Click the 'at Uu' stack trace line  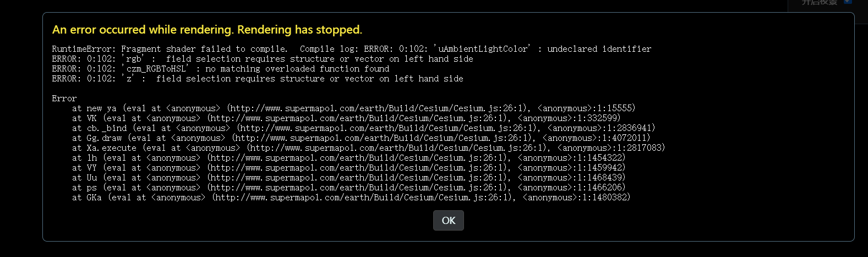348,178
